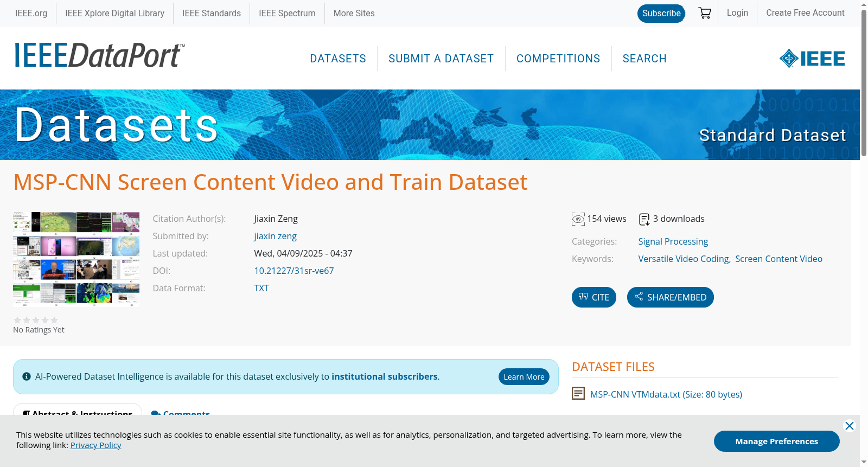
Task: Download MSP-CNN VTMdata.txt file
Action: click(666, 394)
